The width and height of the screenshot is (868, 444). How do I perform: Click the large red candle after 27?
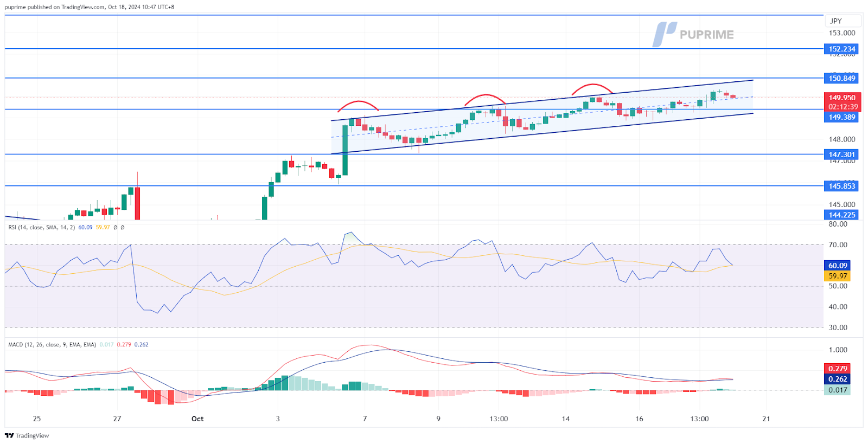click(x=137, y=203)
